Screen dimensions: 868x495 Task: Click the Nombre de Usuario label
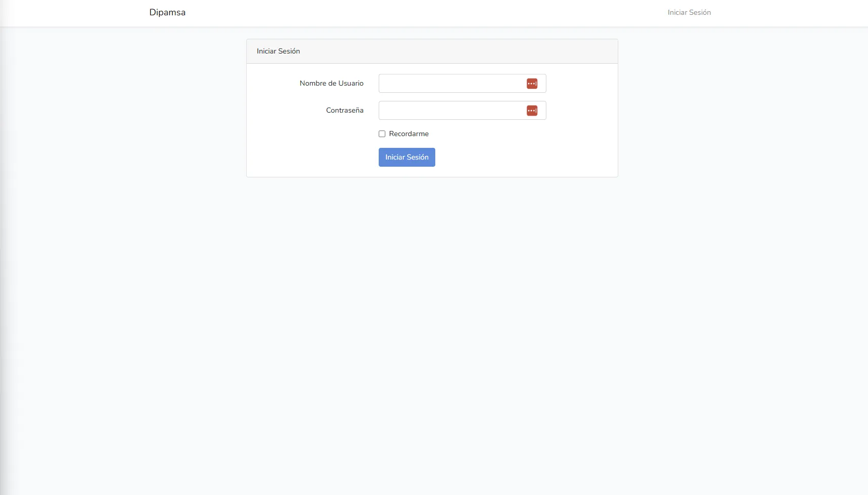pyautogui.click(x=331, y=84)
